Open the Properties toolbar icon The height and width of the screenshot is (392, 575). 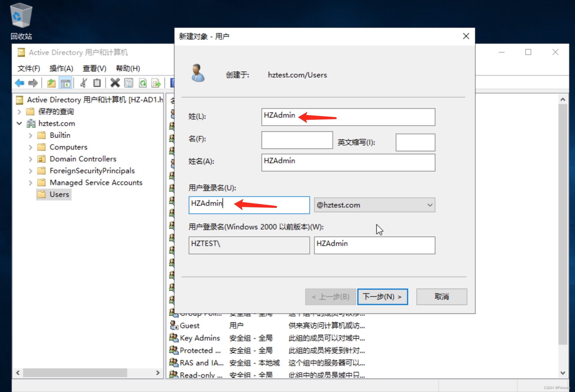pyautogui.click(x=129, y=83)
